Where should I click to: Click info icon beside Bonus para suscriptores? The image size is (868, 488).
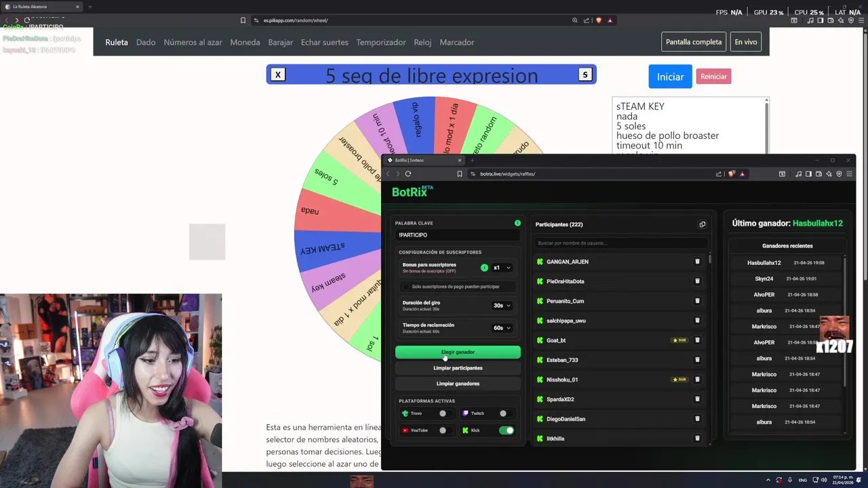point(484,268)
